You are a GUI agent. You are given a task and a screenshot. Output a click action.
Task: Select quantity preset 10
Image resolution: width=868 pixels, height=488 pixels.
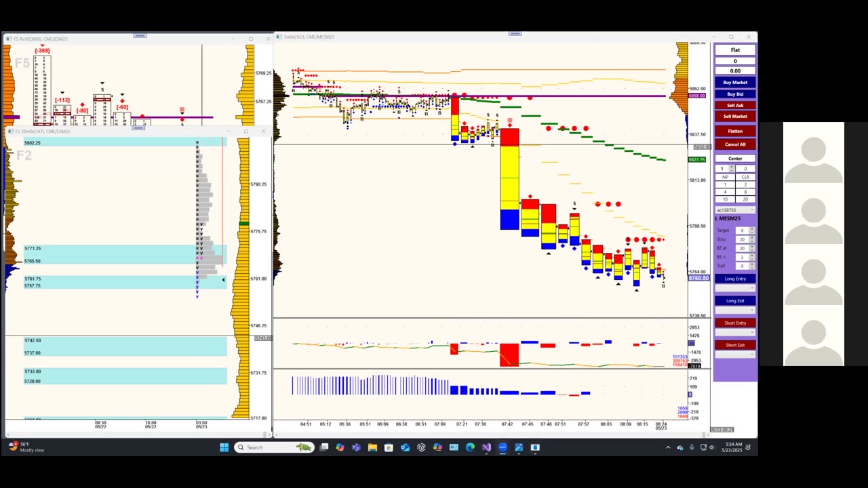point(724,199)
